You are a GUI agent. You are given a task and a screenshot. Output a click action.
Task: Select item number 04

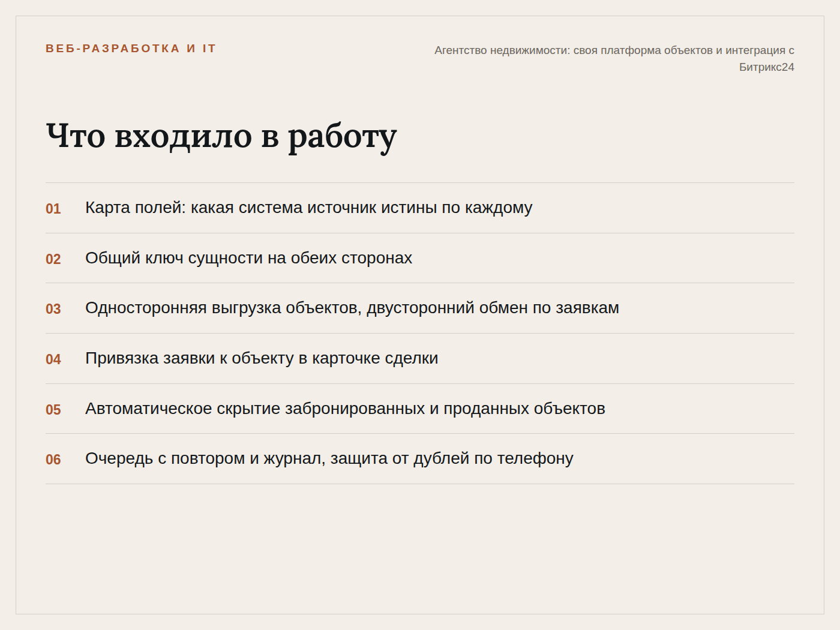[x=53, y=359]
